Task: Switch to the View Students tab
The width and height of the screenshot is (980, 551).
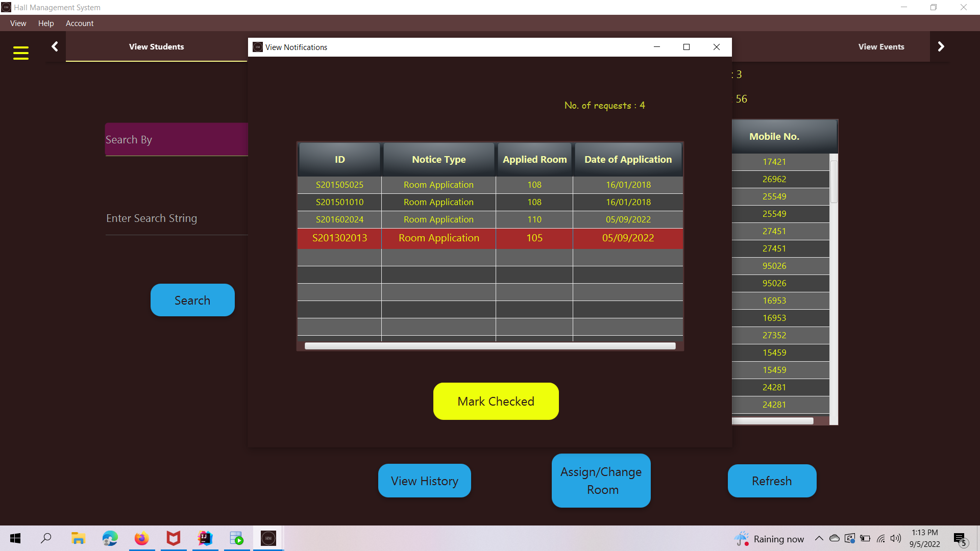Action: (x=156, y=46)
